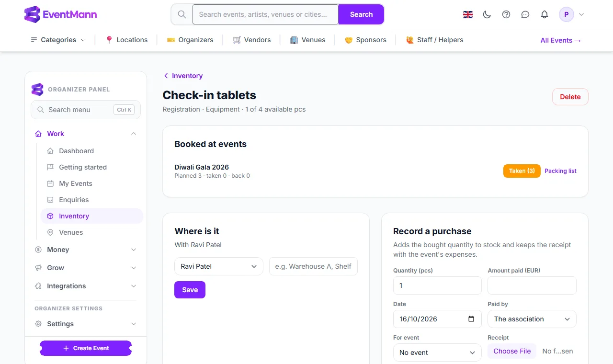
Task: Open Staff / Helpers from the nav bar
Action: pos(434,40)
